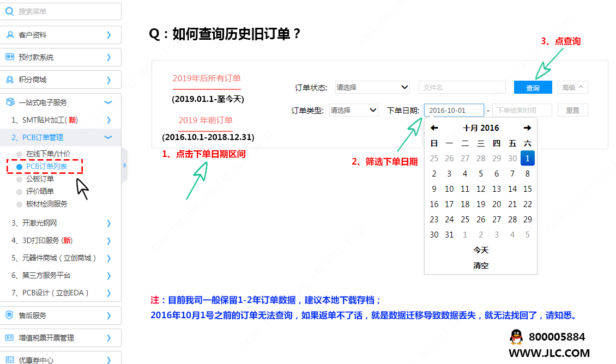Image resolution: width=616 pixels, height=364 pixels.
Task: Open PCB设计（立创EDA） menu item
Action: click(61, 293)
